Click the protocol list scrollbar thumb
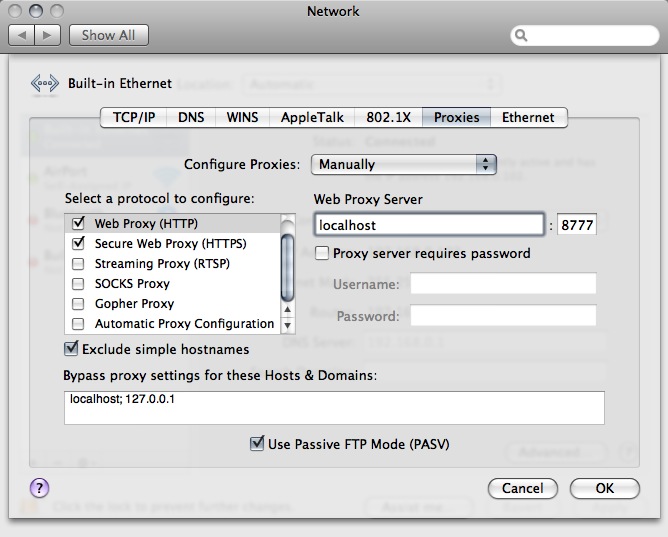This screenshot has height=537, width=668. point(288,267)
